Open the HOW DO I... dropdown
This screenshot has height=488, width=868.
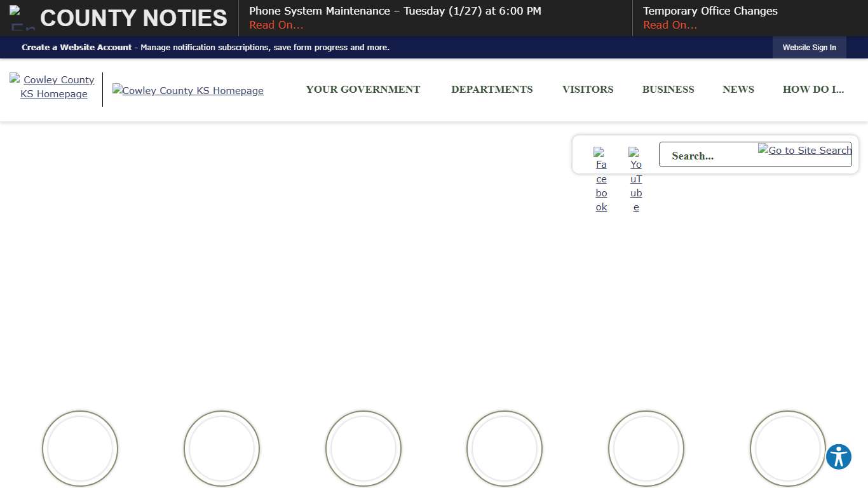click(x=813, y=90)
